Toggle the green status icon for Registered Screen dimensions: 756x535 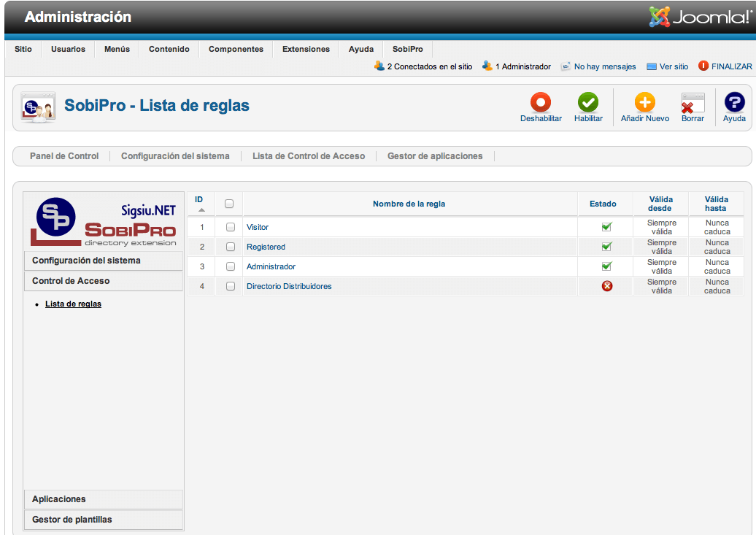[606, 247]
